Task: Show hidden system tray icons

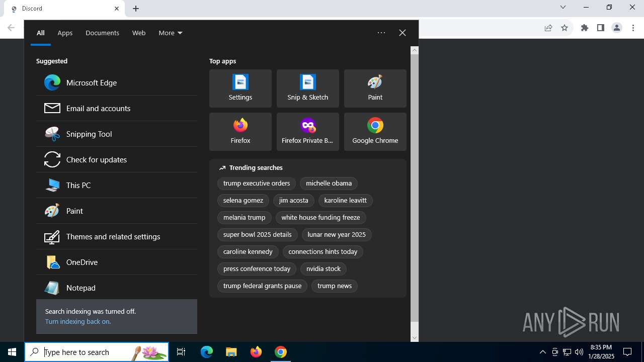Action: (x=542, y=352)
